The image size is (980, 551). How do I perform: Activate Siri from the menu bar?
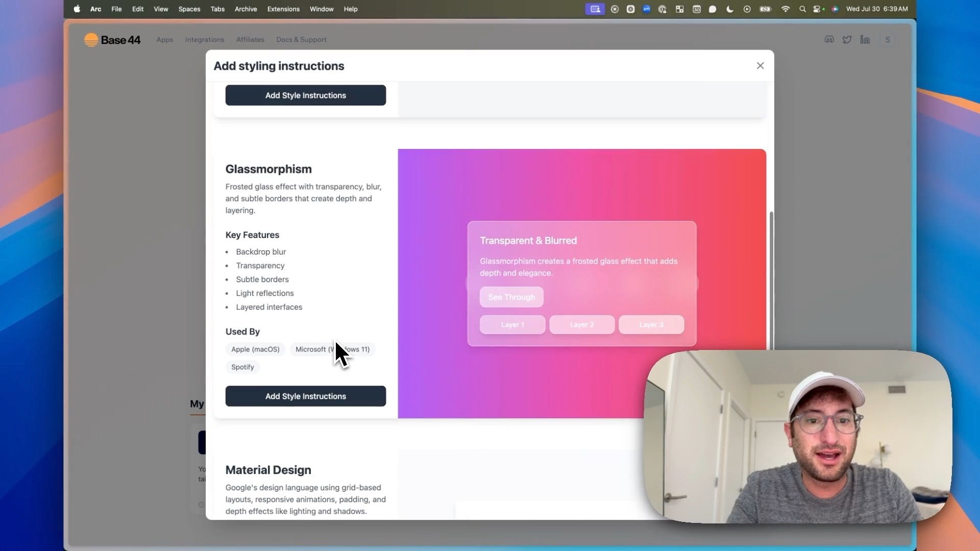coord(835,9)
